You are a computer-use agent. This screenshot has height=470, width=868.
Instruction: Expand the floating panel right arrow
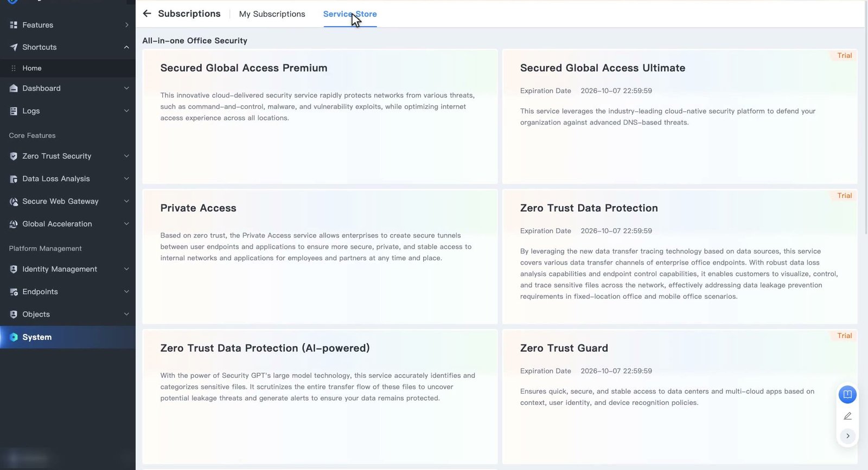click(847, 436)
